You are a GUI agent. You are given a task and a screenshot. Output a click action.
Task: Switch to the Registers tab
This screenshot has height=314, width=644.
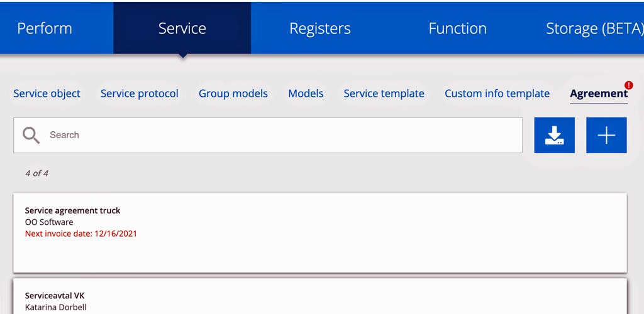point(320,28)
